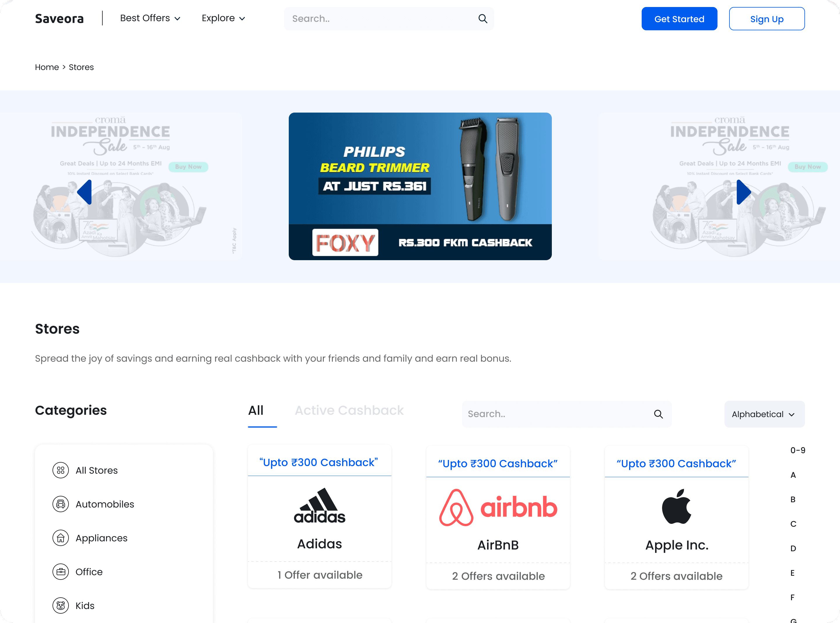Click the Office briefcase icon
This screenshot has width=840, height=623.
click(60, 572)
